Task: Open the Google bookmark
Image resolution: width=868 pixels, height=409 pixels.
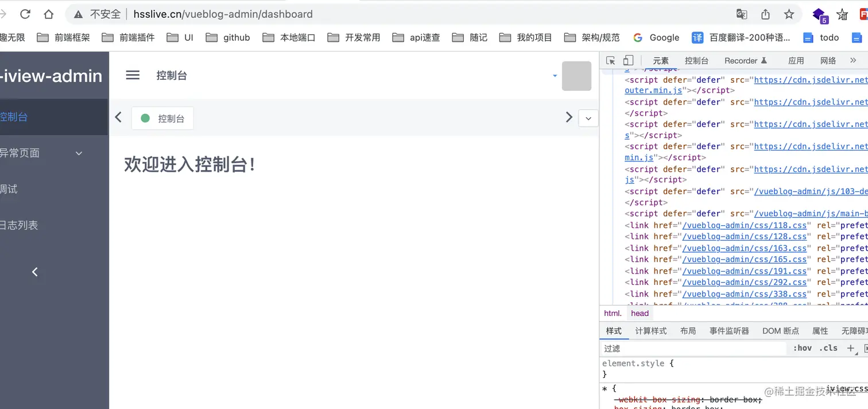Action: (656, 37)
